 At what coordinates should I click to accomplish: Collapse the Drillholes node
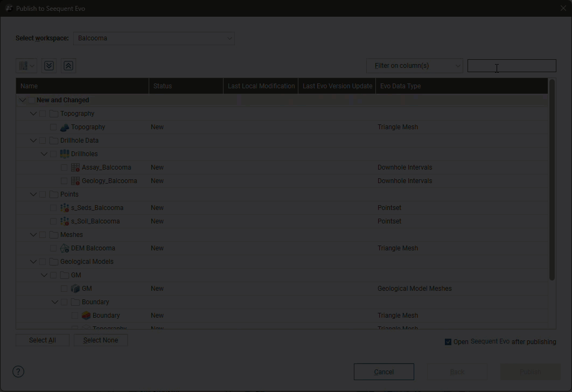[44, 154]
